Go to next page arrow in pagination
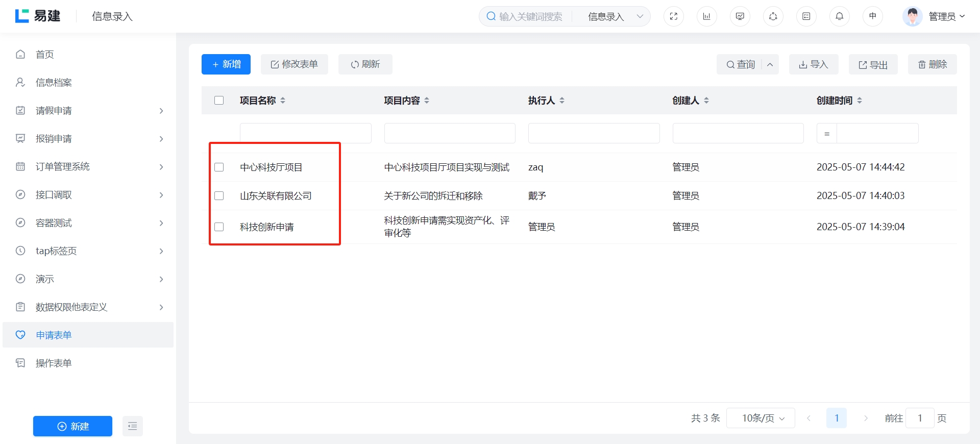980x444 pixels. click(x=866, y=418)
